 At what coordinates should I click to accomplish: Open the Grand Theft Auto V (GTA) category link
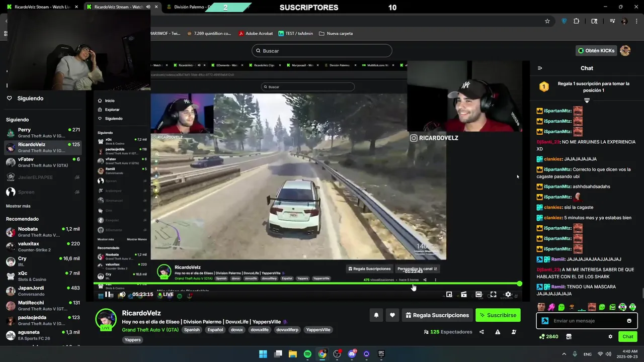tap(150, 330)
